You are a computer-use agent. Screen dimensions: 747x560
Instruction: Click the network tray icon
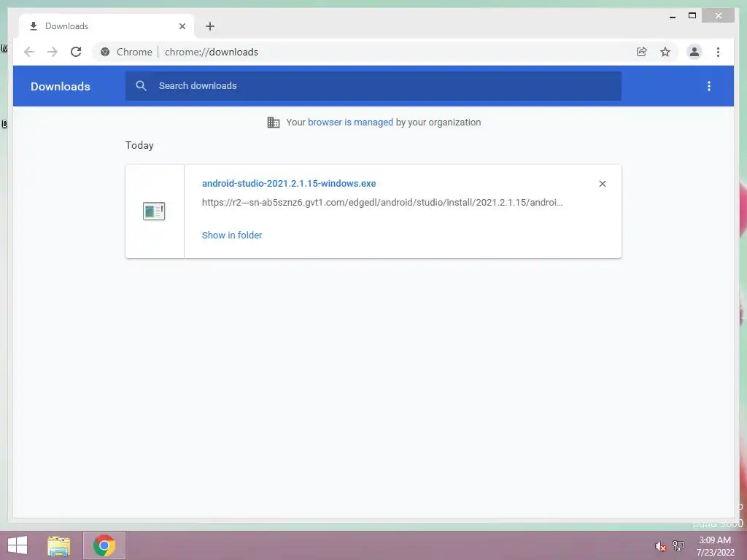pyautogui.click(x=678, y=545)
